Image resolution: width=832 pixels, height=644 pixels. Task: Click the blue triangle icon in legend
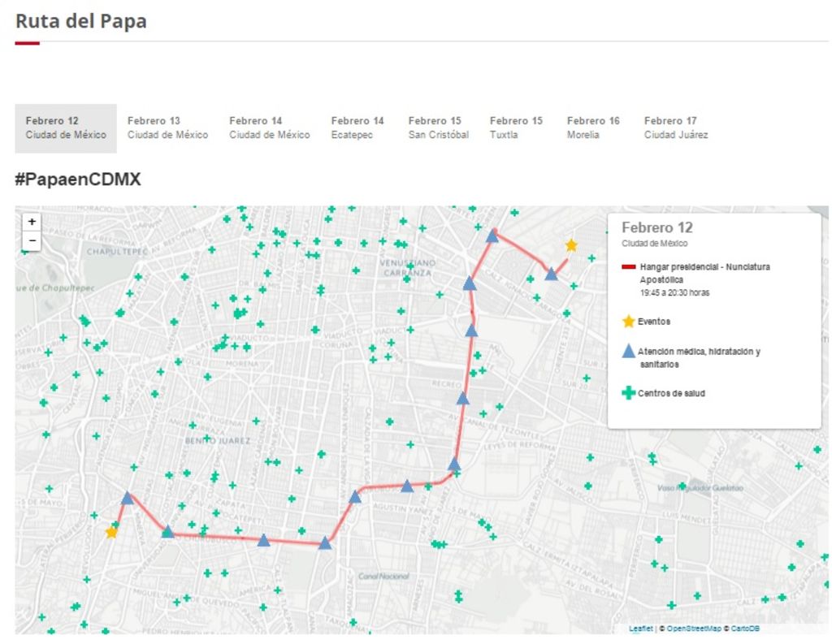pos(628,352)
